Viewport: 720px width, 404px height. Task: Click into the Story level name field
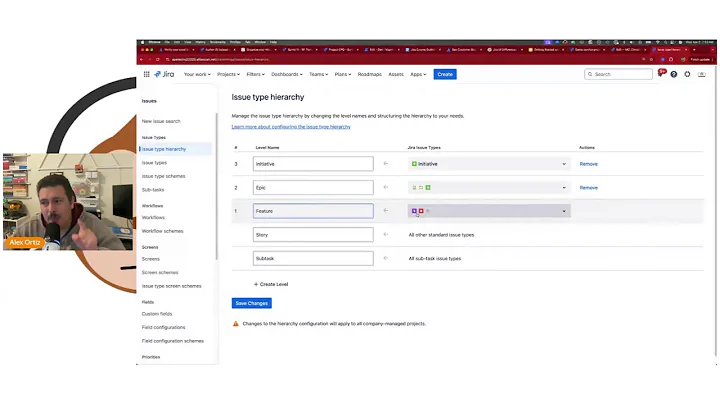313,235
